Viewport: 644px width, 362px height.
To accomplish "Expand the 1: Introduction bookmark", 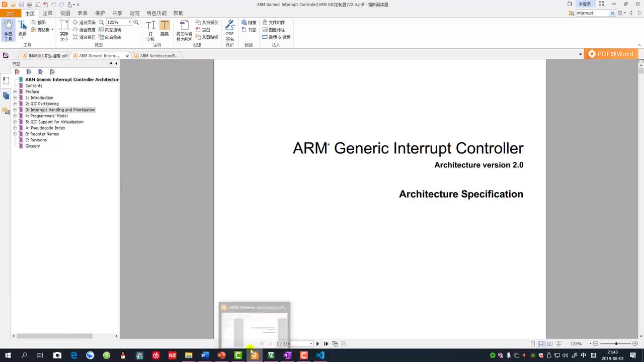I will point(15,98).
